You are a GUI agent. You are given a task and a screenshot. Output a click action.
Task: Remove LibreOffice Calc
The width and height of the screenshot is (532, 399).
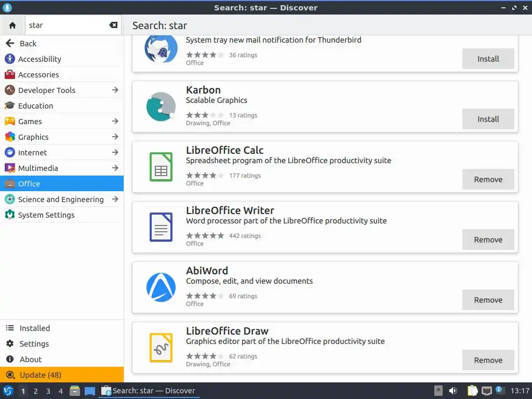488,179
